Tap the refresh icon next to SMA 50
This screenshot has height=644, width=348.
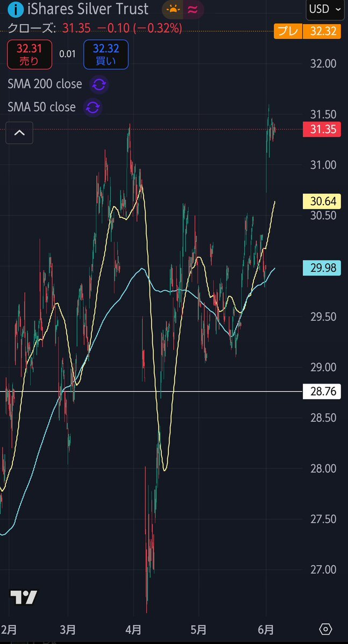coord(93,107)
